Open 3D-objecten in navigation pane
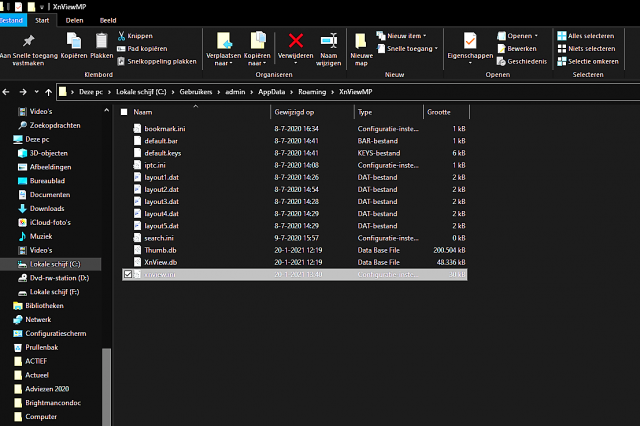 pyautogui.click(x=42, y=153)
